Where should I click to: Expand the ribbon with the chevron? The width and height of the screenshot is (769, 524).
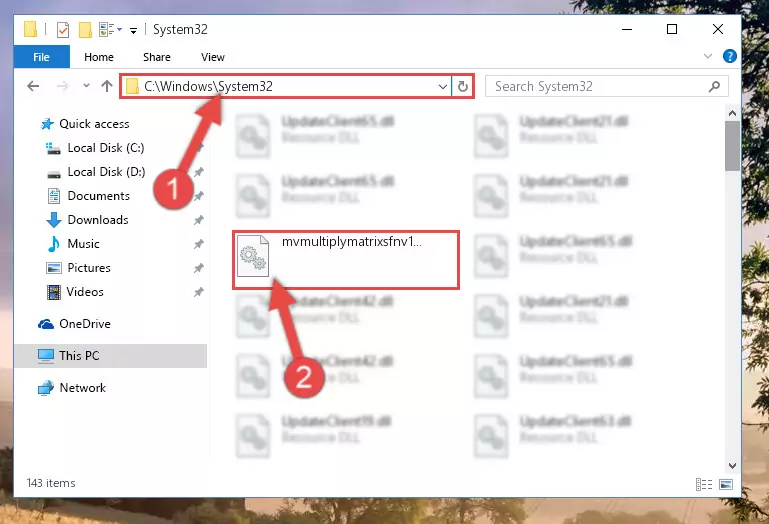tap(708, 56)
